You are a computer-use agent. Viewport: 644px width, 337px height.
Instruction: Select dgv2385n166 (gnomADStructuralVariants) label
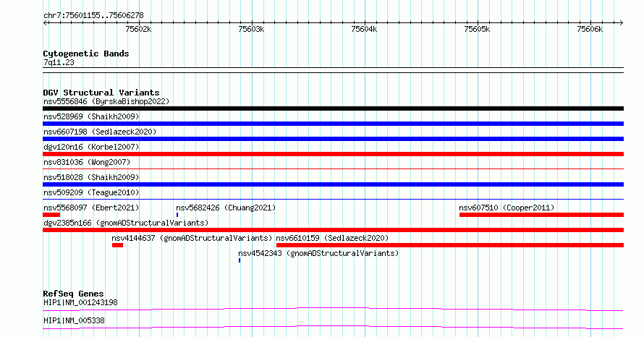click(x=126, y=223)
